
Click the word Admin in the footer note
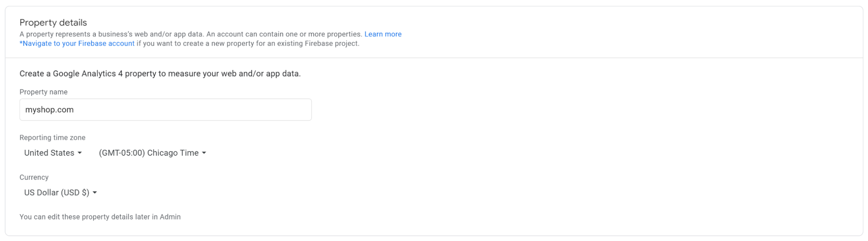170,217
